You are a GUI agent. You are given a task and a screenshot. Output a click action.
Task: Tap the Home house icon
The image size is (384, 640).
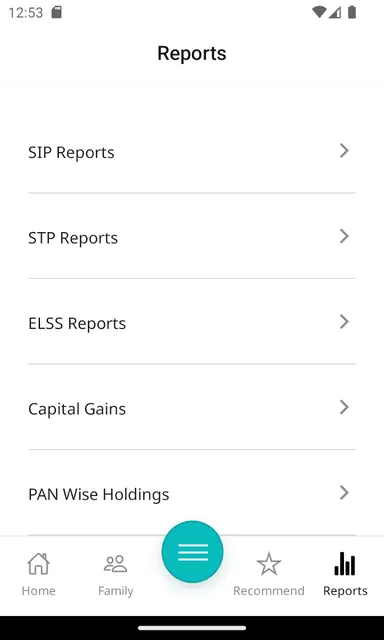38,564
